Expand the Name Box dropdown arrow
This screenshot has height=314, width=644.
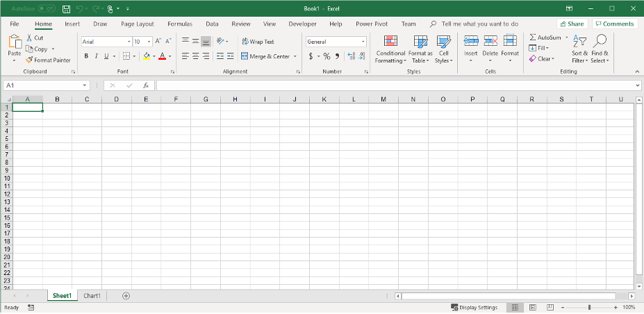(x=85, y=85)
